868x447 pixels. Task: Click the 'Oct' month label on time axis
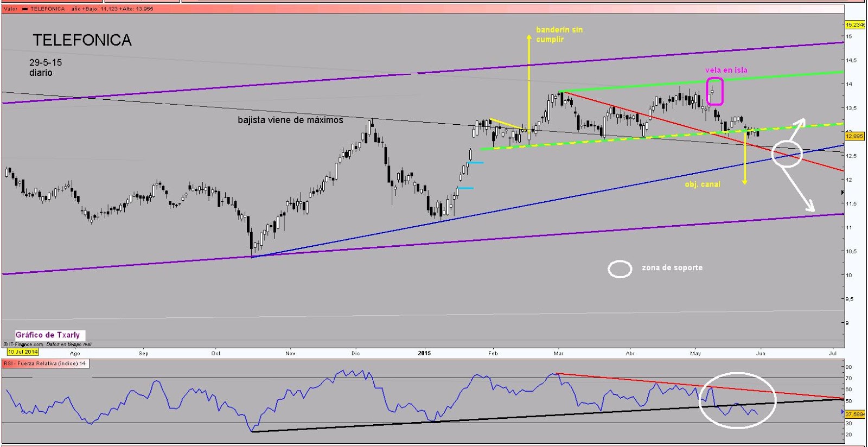click(x=216, y=353)
